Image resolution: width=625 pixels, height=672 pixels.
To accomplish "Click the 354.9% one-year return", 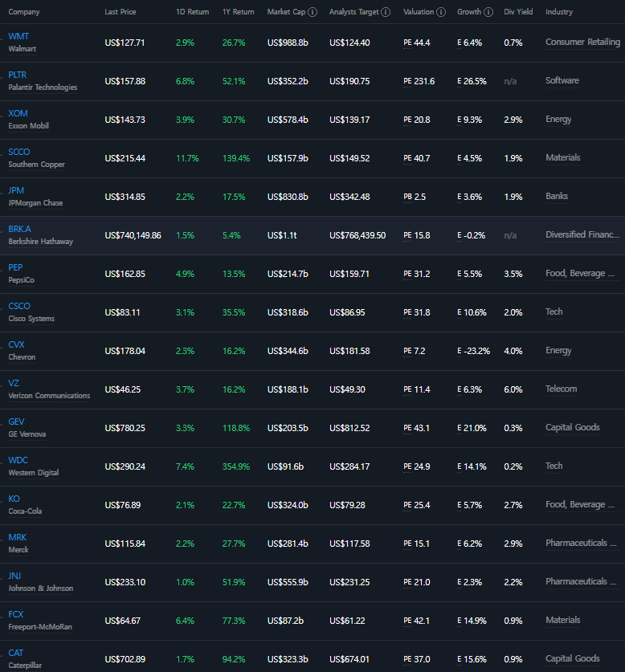I will [x=236, y=466].
